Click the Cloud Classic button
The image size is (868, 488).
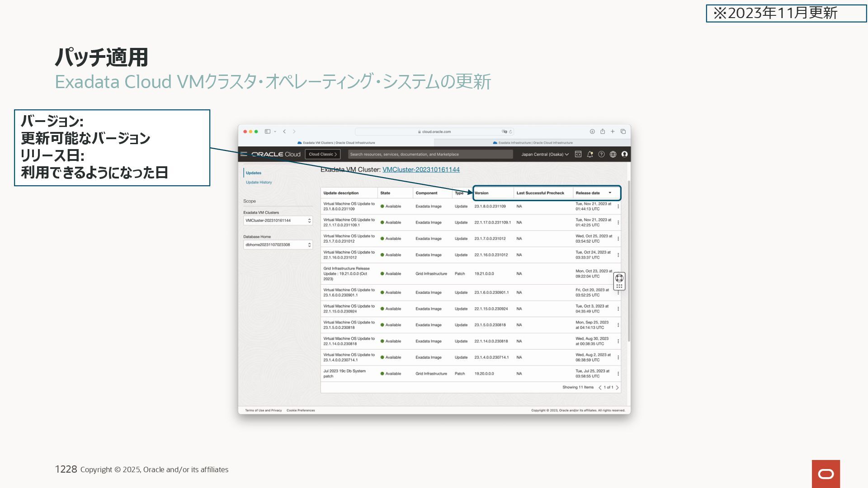coord(322,154)
